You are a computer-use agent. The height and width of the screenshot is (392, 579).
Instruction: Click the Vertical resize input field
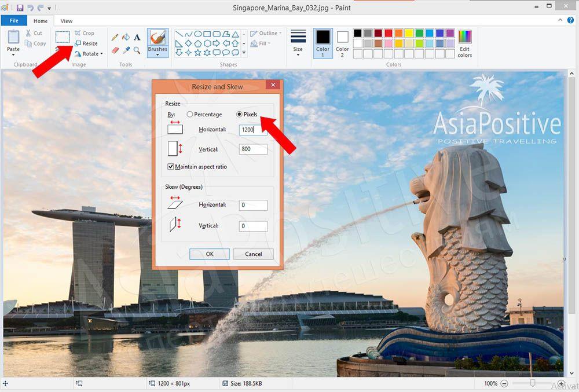pyautogui.click(x=253, y=149)
